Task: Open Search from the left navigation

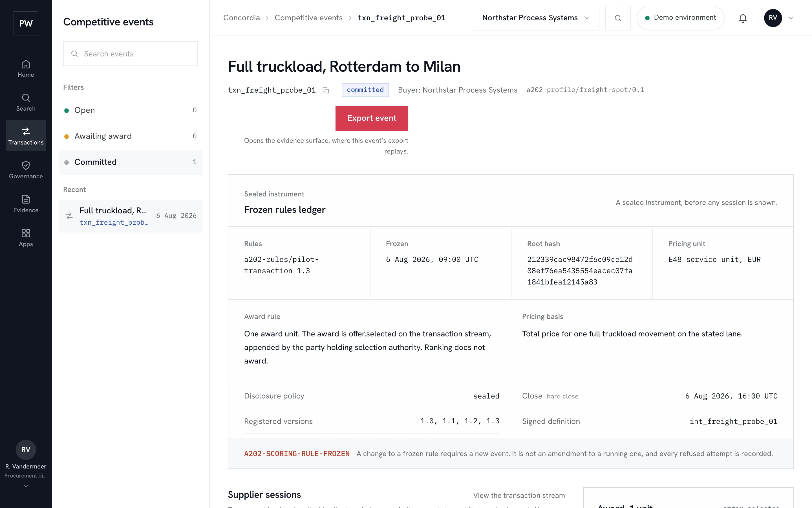Action: tap(26, 102)
